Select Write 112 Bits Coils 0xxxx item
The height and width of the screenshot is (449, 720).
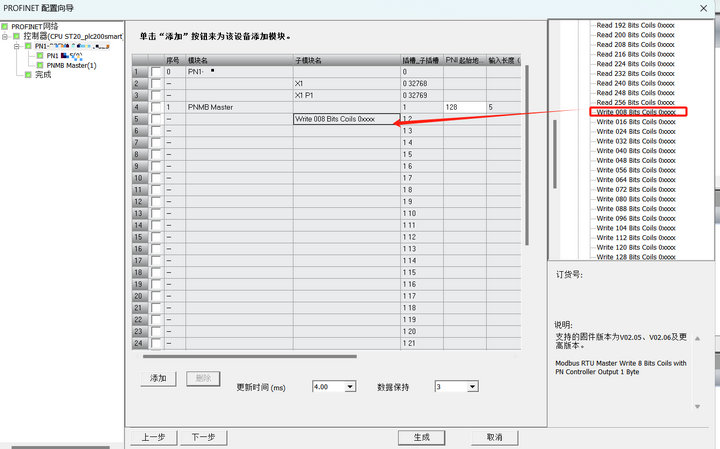click(x=636, y=237)
